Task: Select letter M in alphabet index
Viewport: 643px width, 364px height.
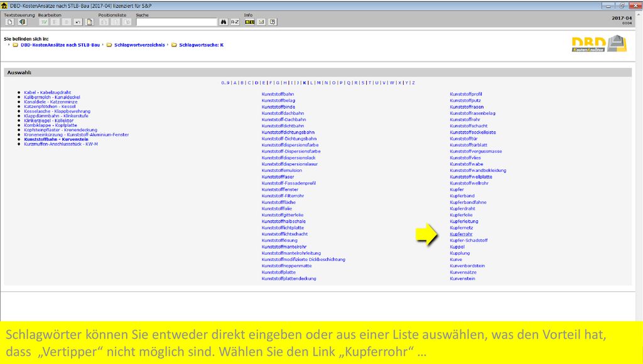Action: (x=318, y=83)
